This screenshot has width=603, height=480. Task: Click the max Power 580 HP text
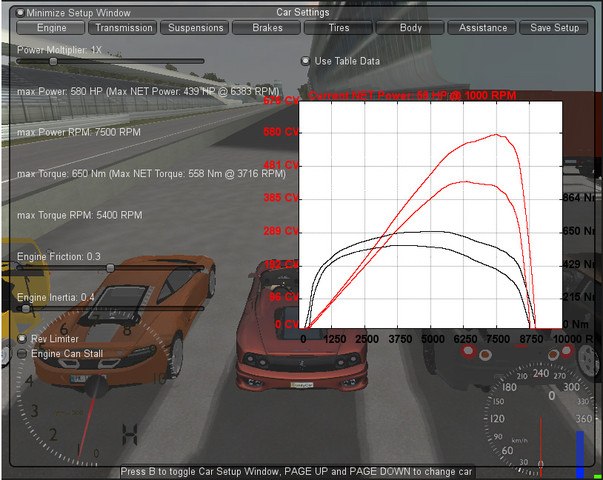(x=148, y=92)
